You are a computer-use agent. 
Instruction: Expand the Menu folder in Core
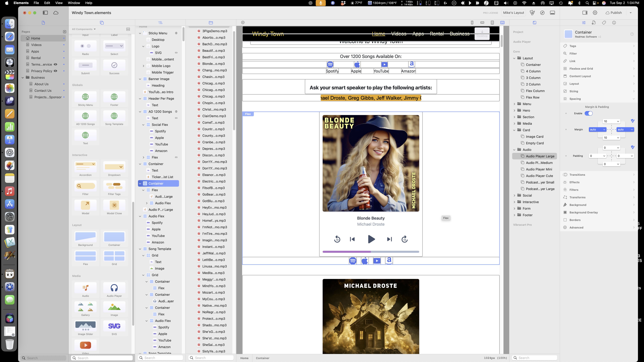(514, 104)
